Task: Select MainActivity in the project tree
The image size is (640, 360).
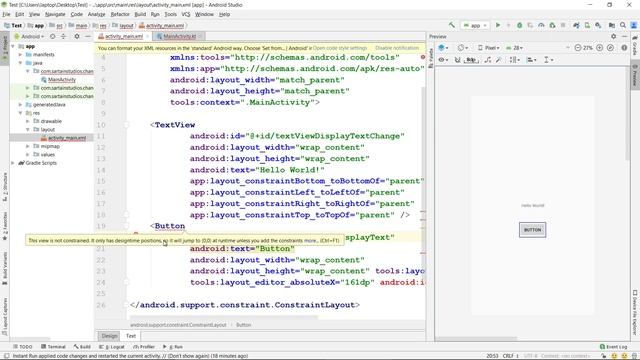Action: (x=62, y=80)
